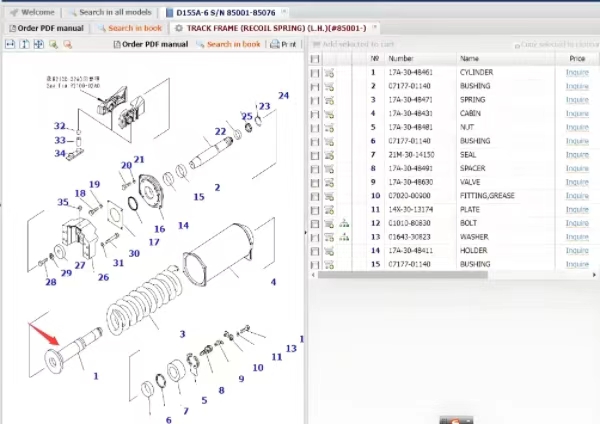The height and width of the screenshot is (424, 600).
Task: Add SEAL row to cart icon
Action: click(329, 155)
